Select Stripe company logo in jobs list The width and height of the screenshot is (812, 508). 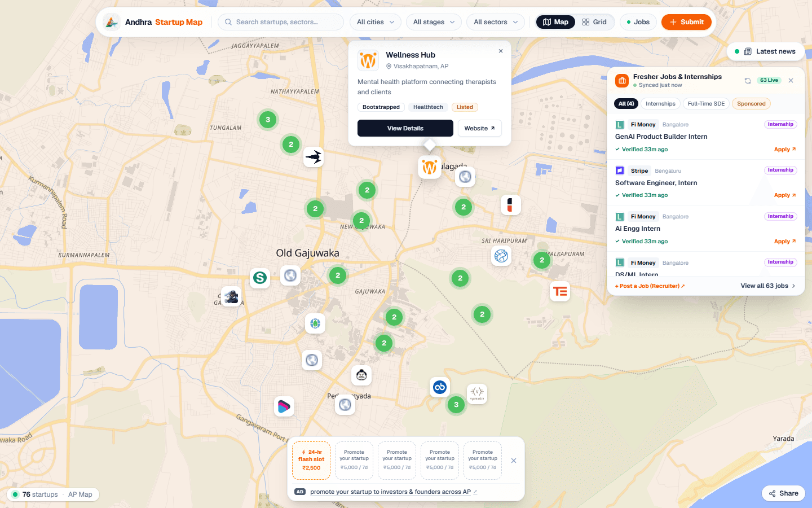(x=620, y=170)
